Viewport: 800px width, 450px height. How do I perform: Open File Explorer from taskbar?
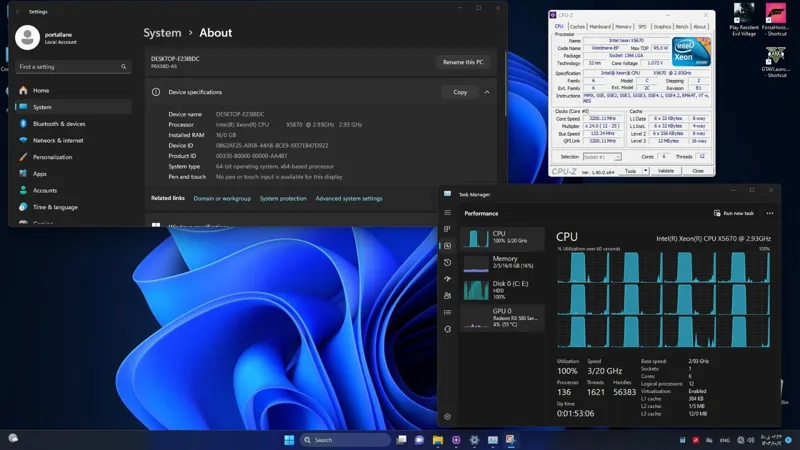pos(438,440)
